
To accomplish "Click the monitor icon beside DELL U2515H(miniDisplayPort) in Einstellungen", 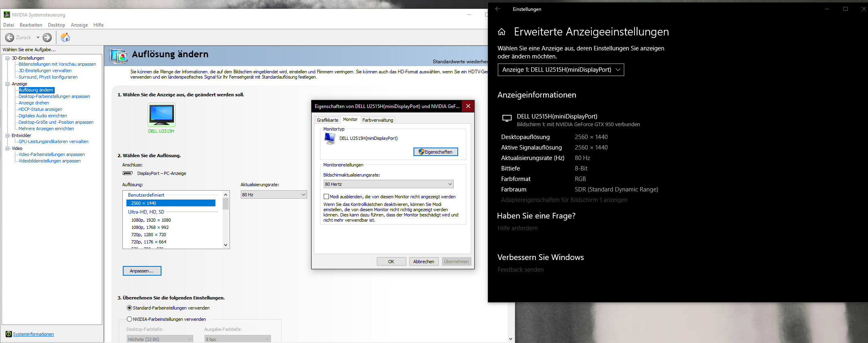I will coord(507,118).
